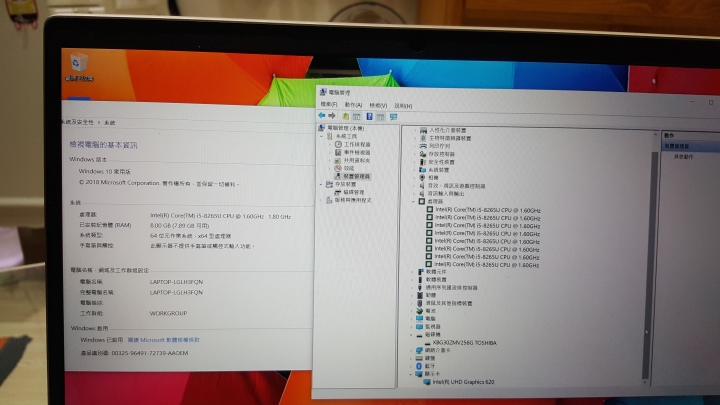The width and height of the screenshot is (720, 405).
Task: Collapse the 顯示卡 display adapters category
Action: pyautogui.click(x=411, y=374)
